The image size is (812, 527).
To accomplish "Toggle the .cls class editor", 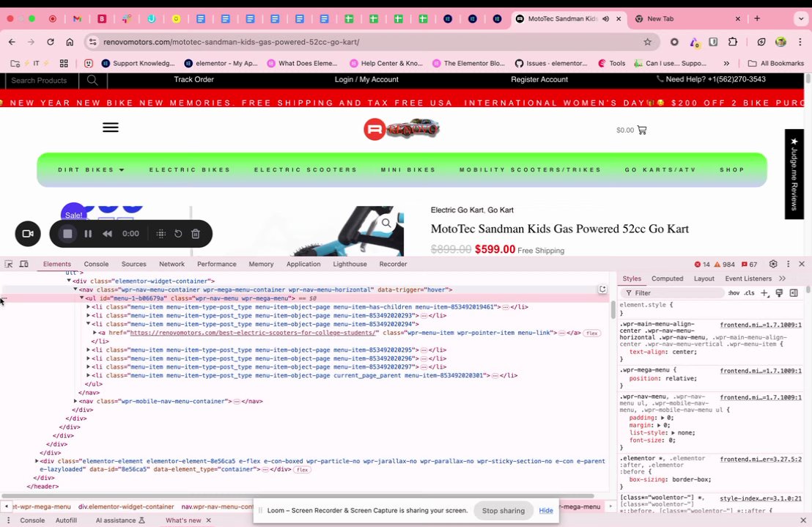I will click(749, 293).
